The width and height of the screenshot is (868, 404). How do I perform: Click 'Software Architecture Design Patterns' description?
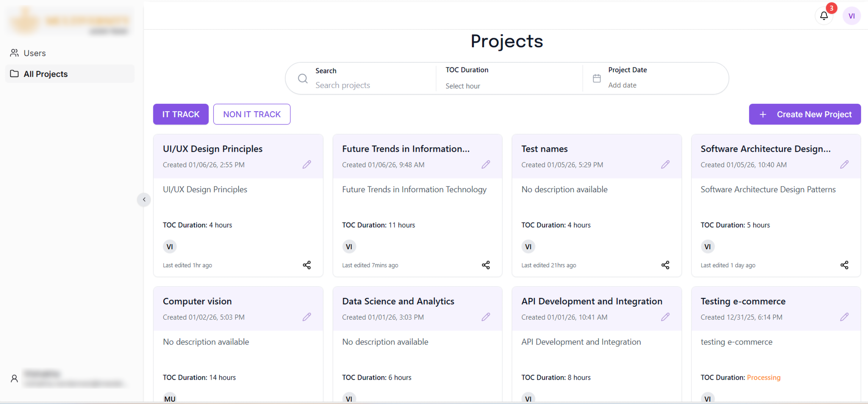768,189
